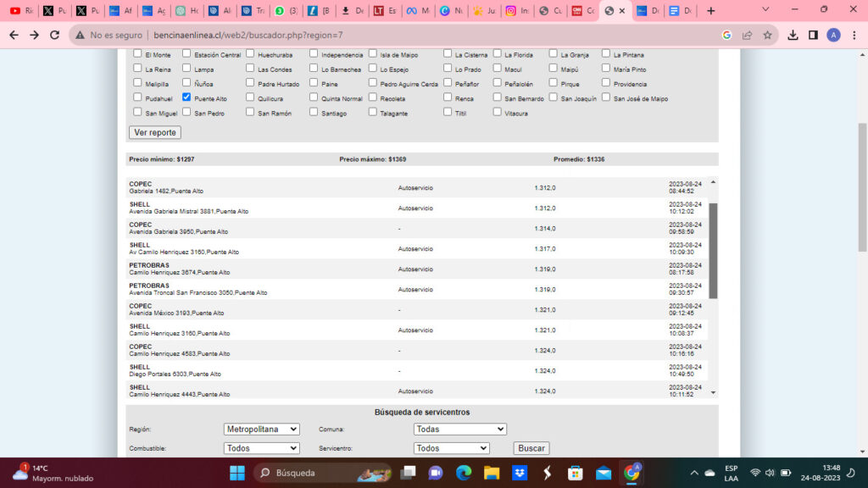Open a new browser tab
The height and width of the screenshot is (488, 868).
pos(711,10)
